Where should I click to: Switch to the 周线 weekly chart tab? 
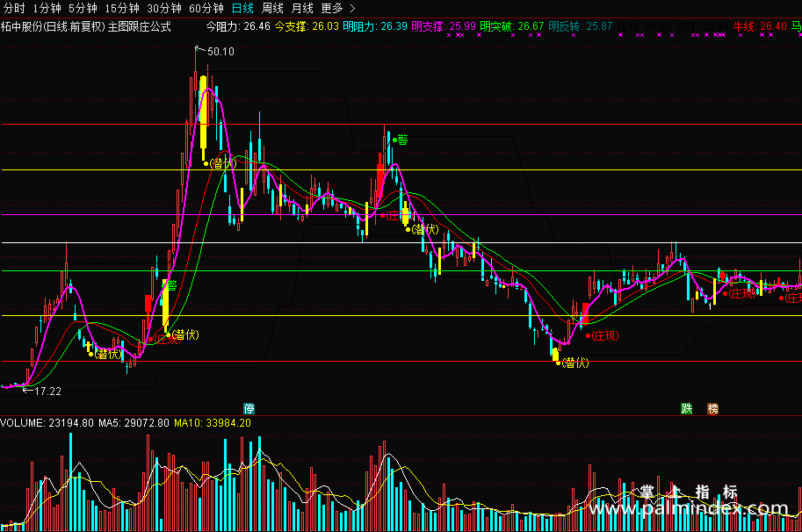point(272,8)
